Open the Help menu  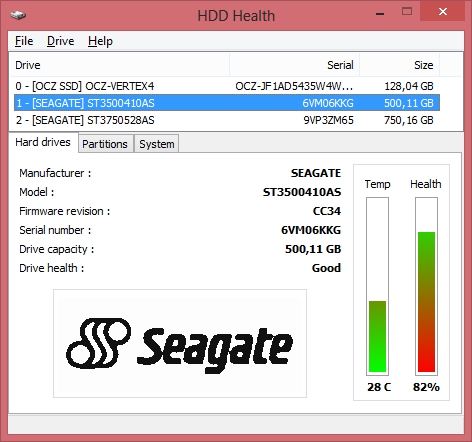(x=100, y=41)
